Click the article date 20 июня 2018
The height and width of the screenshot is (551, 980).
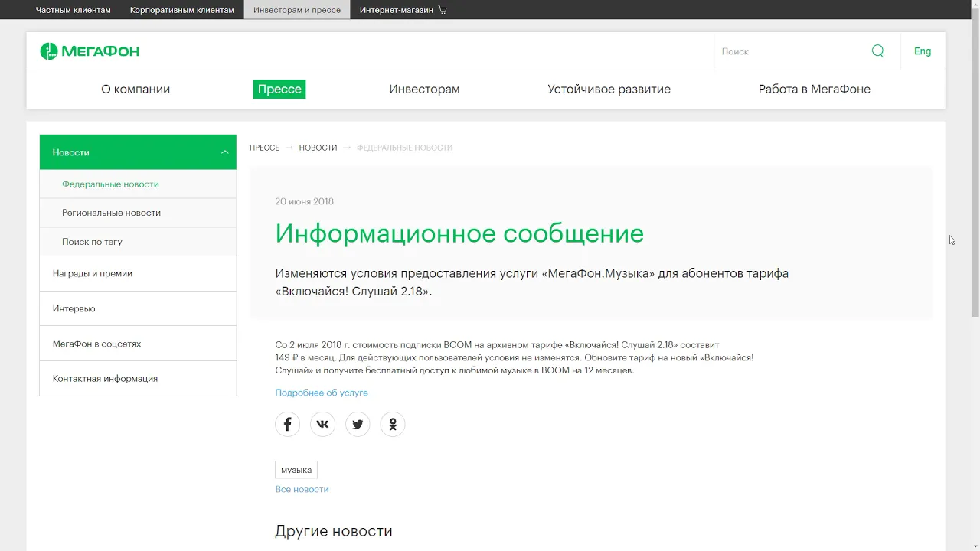pos(304,201)
